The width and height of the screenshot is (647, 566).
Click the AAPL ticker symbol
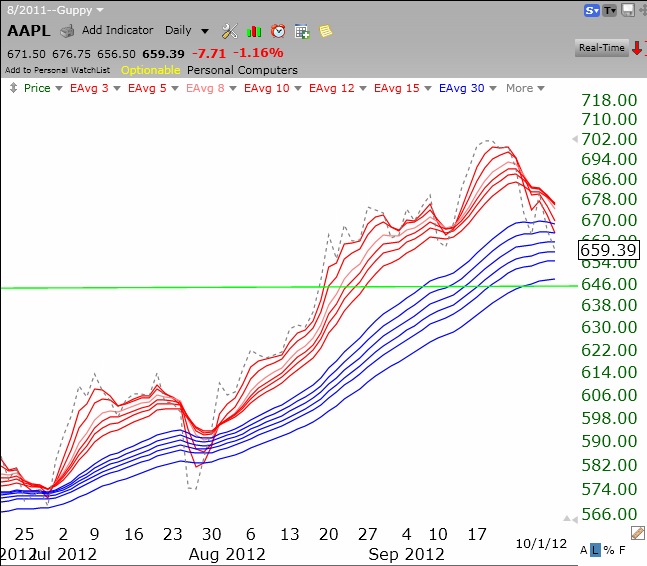[29, 31]
